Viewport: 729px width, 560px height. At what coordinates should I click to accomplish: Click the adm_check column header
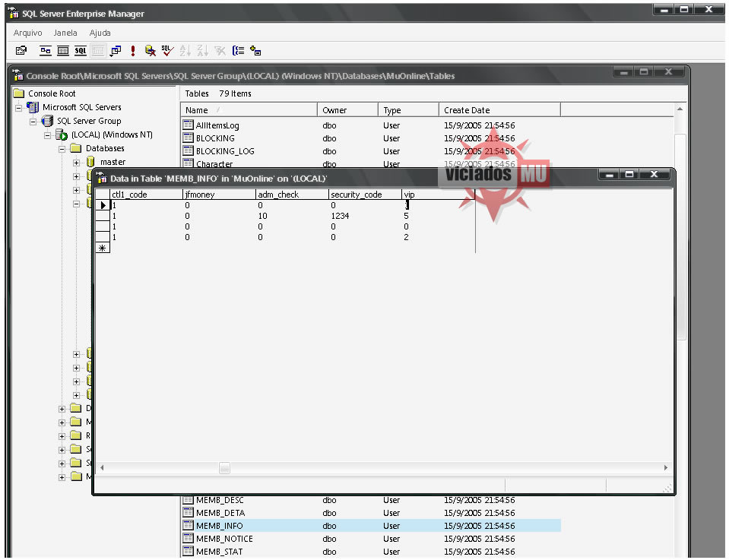292,195
